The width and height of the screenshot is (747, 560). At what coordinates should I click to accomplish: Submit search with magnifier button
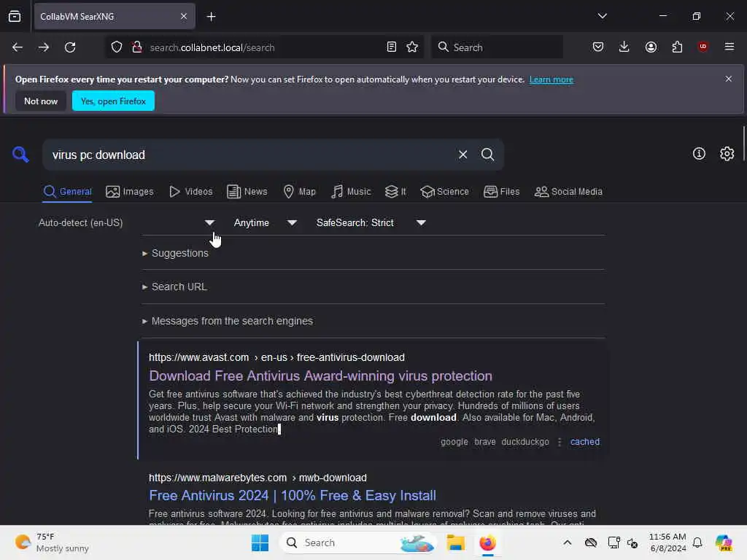pos(487,155)
